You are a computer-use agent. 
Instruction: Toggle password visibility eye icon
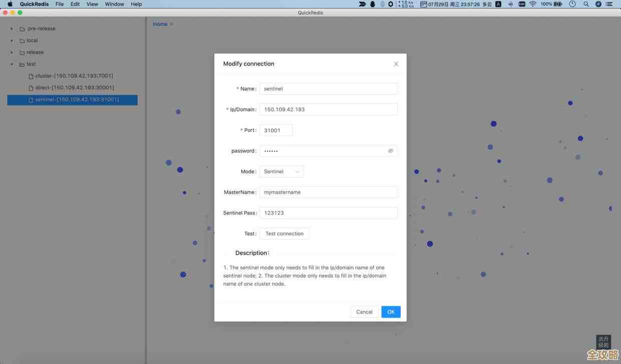391,151
